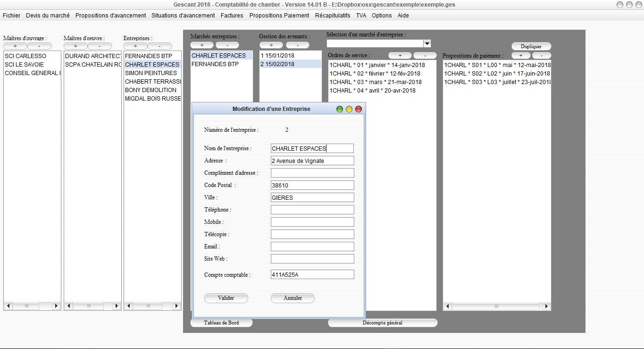Remove an avenant with minus button
The image size is (644, 349).
point(298,45)
